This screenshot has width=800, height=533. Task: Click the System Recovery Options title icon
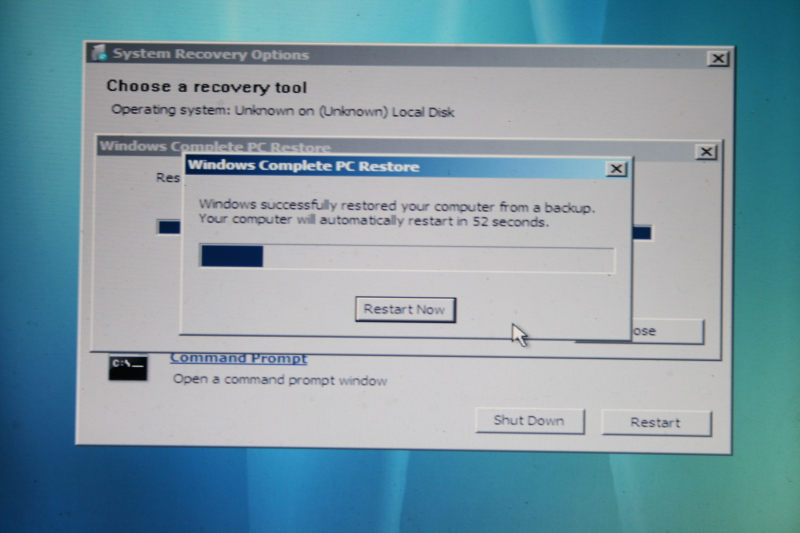coord(98,53)
